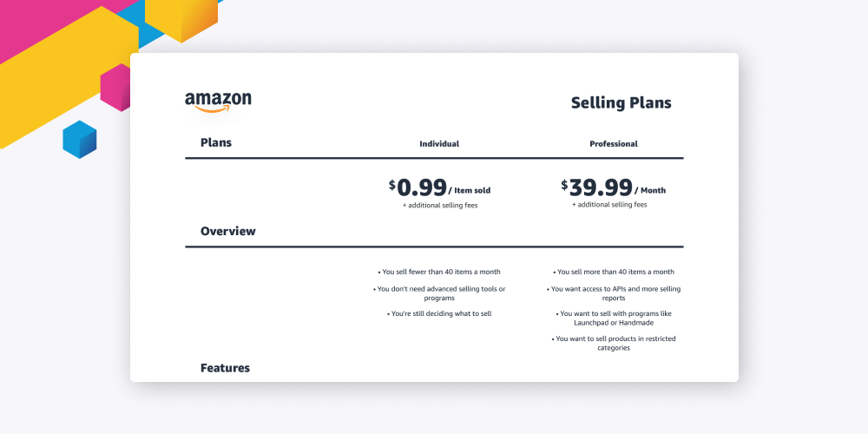Click the Amazon logo
This screenshot has width=868, height=434.
click(218, 102)
